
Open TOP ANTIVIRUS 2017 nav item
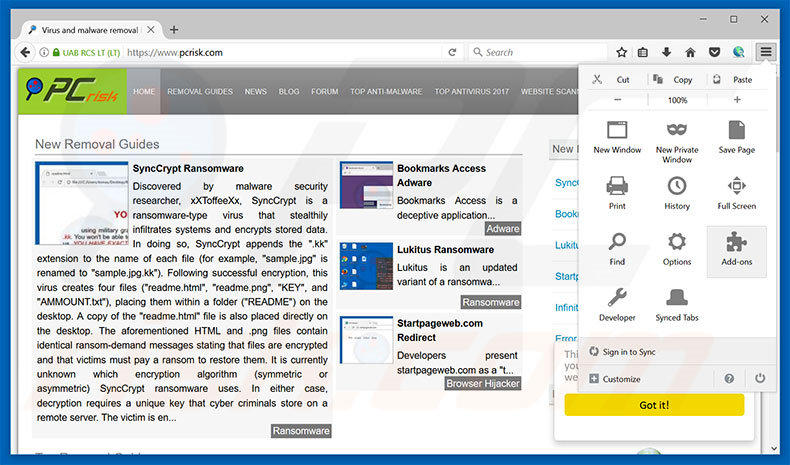click(x=472, y=92)
